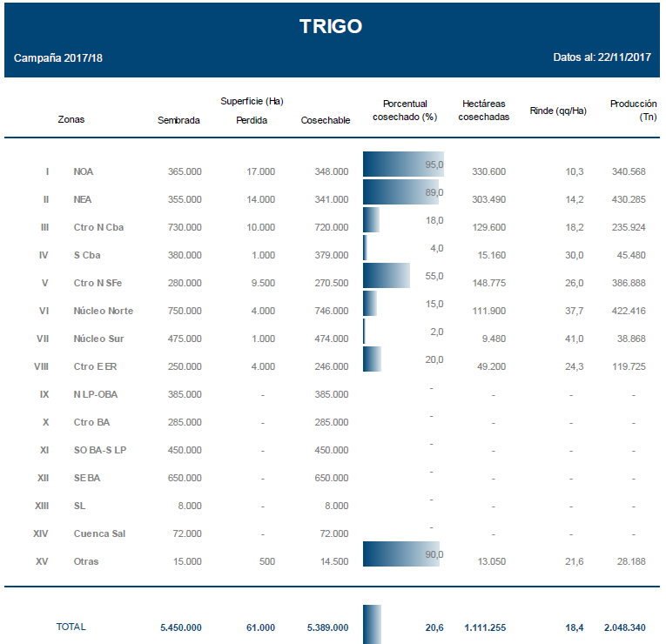Viewport: 666px width, 644px height.
Task: Click SE BA cosechable value 650.000
Action: click(332, 478)
